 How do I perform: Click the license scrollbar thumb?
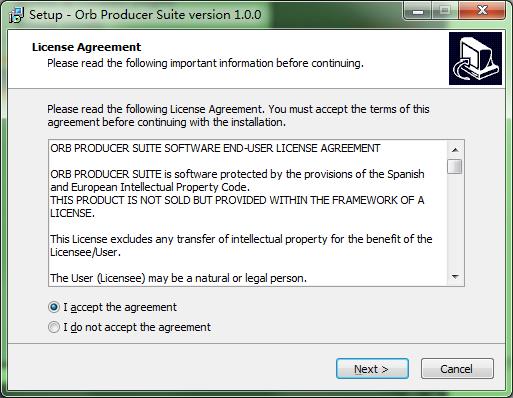click(455, 166)
